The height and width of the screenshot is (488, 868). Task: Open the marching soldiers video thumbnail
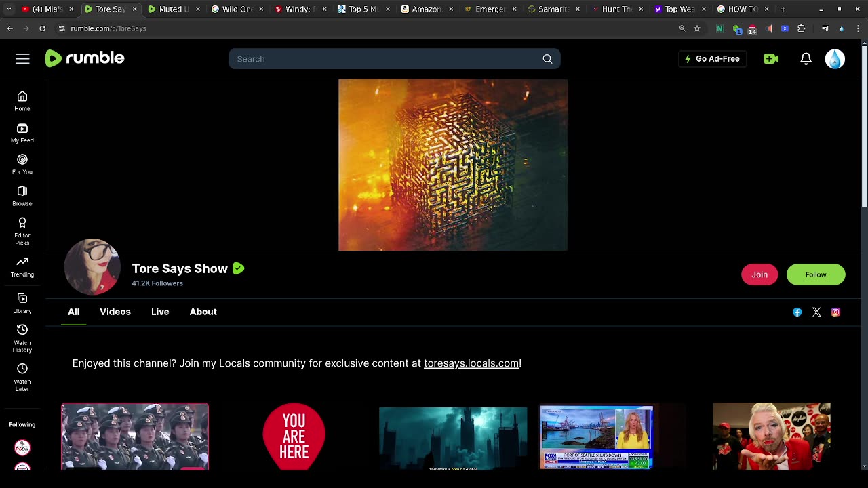pos(135,436)
